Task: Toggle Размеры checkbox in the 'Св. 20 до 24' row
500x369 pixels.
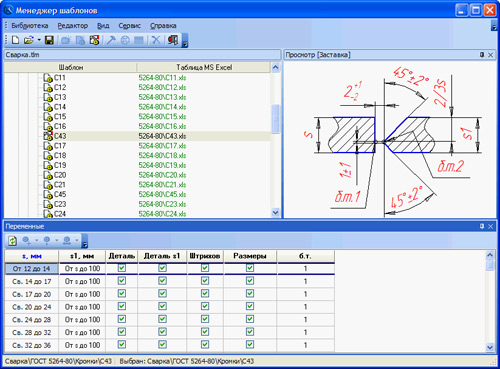Action: pos(250,306)
